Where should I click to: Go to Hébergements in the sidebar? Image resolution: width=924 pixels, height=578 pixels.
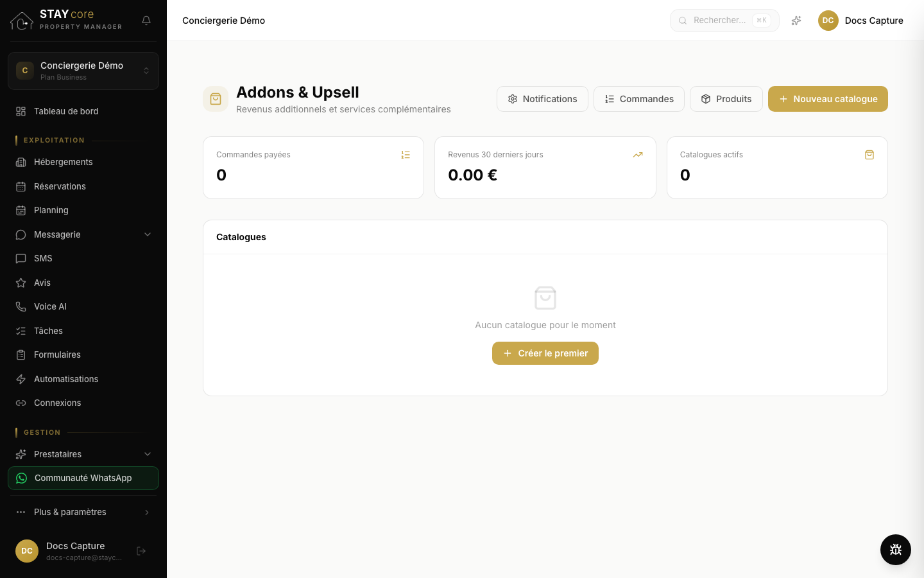pyautogui.click(x=83, y=162)
